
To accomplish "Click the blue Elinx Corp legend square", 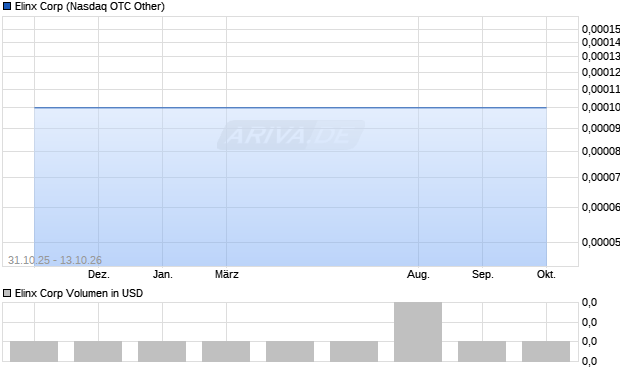I will [x=7, y=6].
